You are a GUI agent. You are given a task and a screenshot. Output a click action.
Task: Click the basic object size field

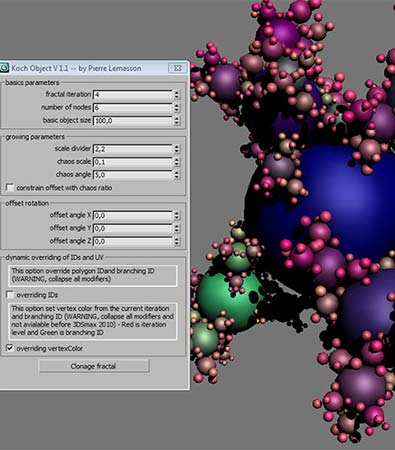pyautogui.click(x=133, y=121)
